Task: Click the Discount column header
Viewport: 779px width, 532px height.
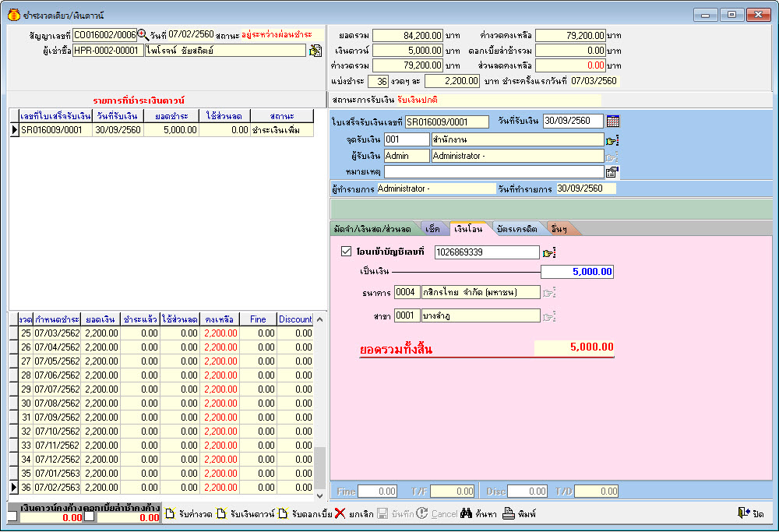Action: coord(295,319)
